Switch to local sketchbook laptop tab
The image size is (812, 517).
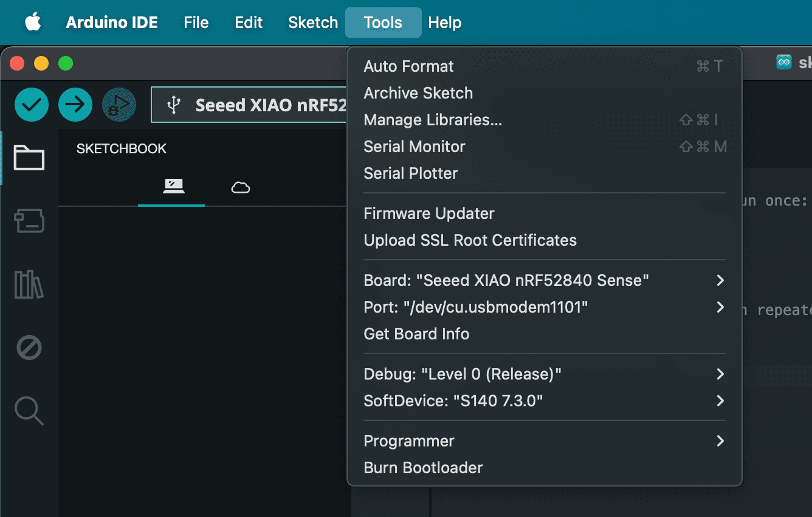coord(174,186)
